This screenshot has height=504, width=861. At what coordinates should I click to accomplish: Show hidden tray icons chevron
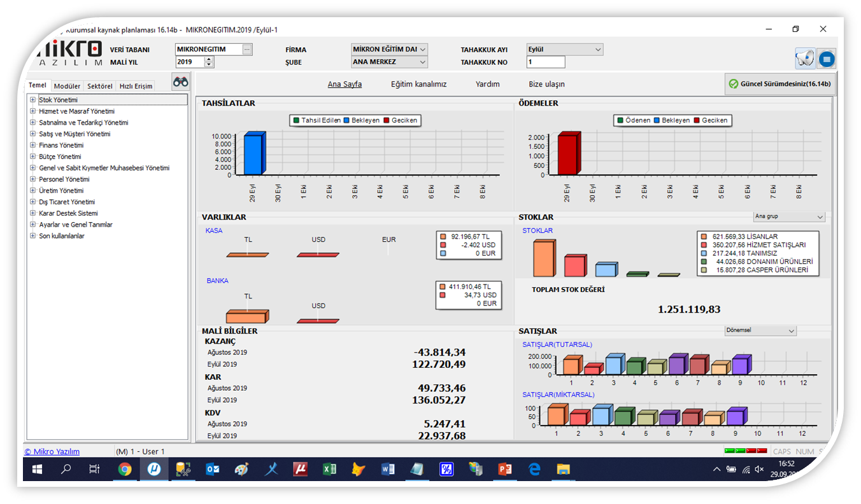[x=716, y=470]
